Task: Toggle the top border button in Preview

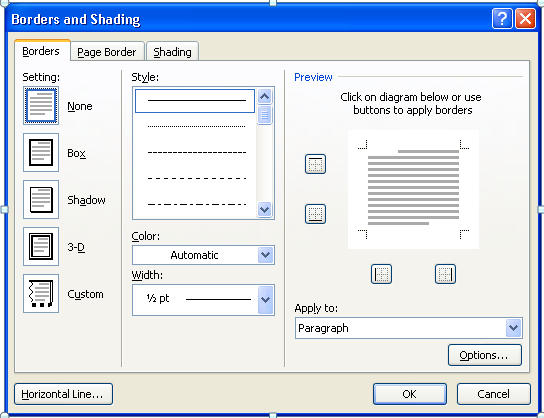Action: [315, 164]
